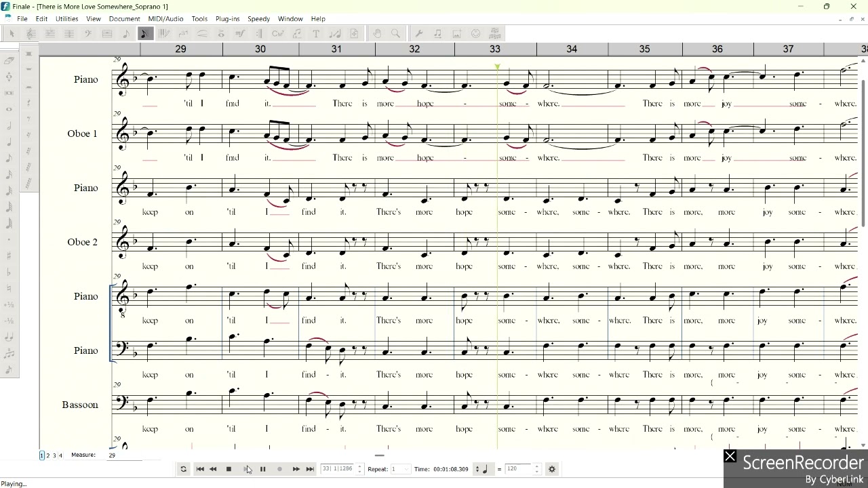
Task: Choose the flat accidental in left palette
Action: [x=9, y=272]
